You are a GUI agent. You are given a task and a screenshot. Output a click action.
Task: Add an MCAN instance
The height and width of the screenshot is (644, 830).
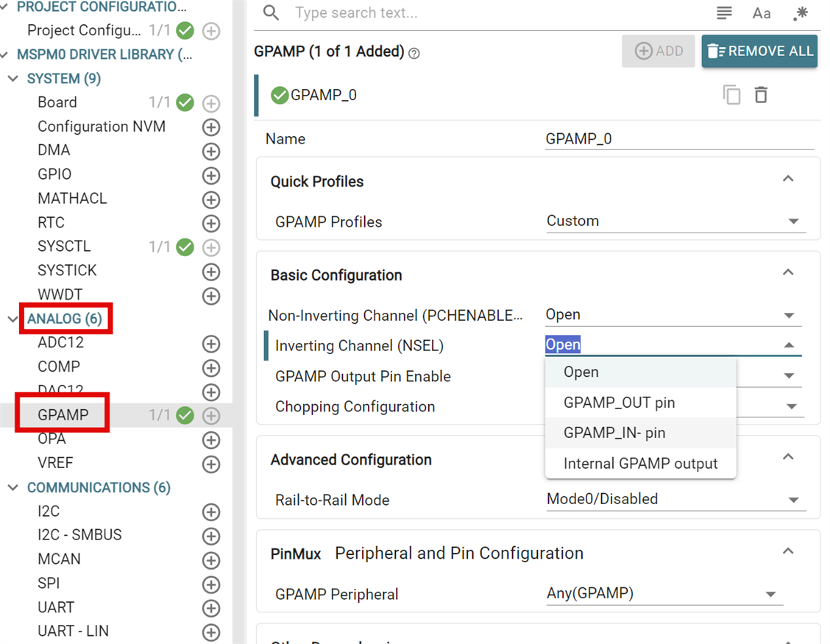click(211, 560)
